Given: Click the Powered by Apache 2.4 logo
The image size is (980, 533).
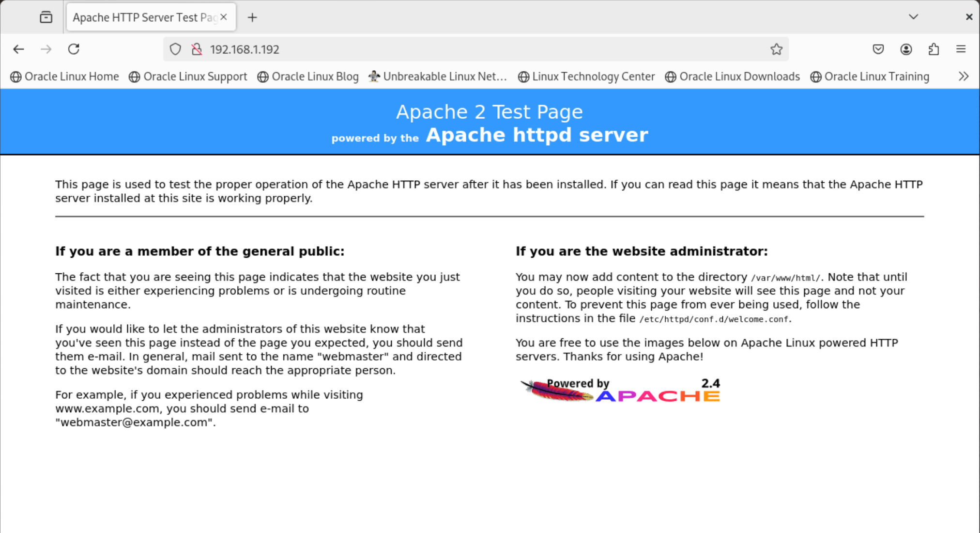Looking at the screenshot, I should point(620,391).
